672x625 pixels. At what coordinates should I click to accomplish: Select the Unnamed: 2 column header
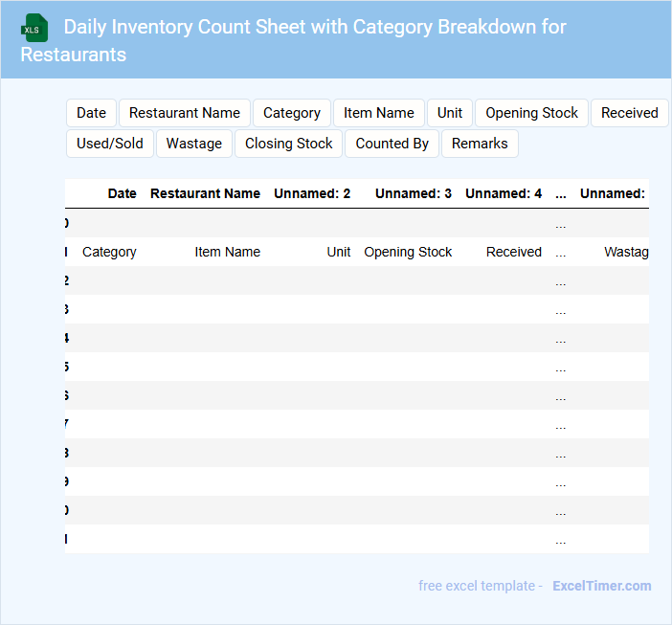click(312, 193)
